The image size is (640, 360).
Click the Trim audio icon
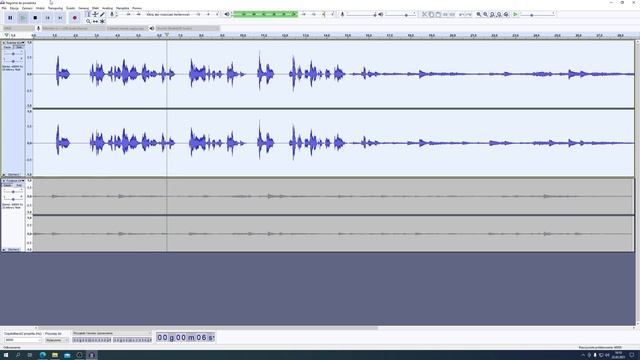(x=445, y=14)
